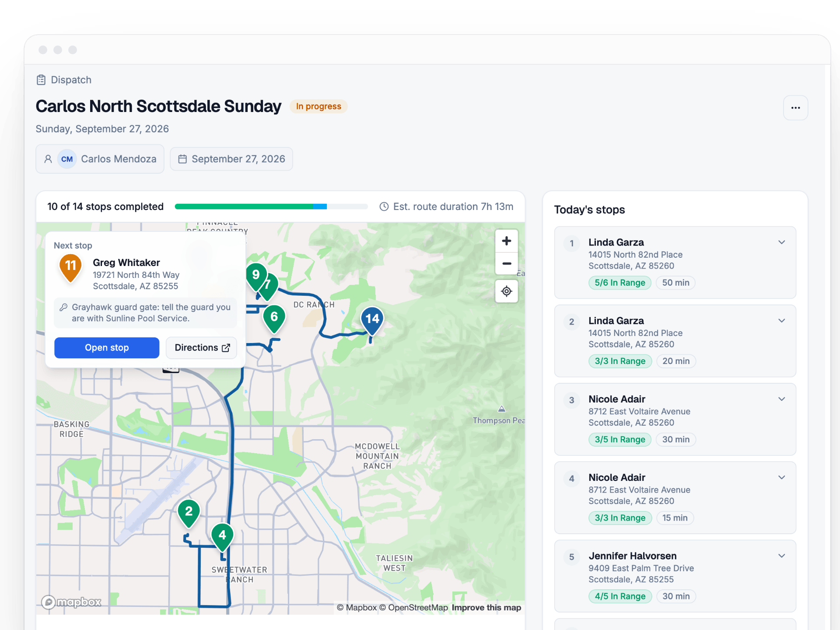Click the calendar icon in date chip
The width and height of the screenshot is (840, 630).
pyautogui.click(x=182, y=159)
